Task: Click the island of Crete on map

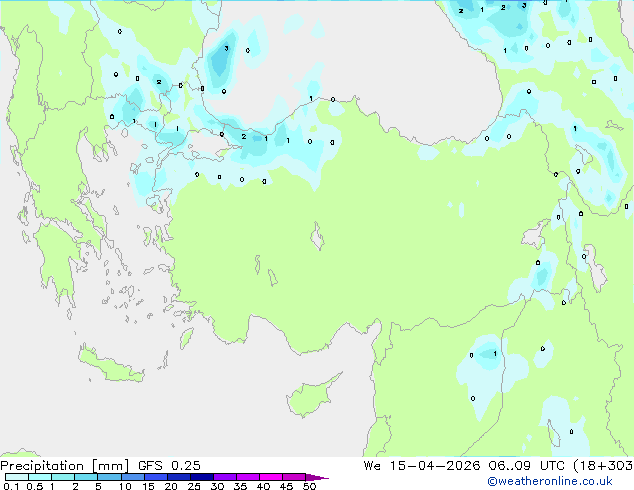Action: [111, 365]
